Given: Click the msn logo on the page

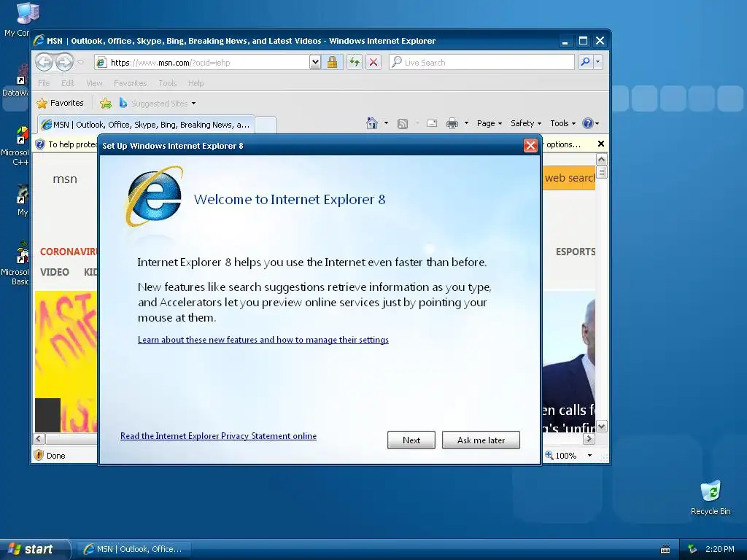Looking at the screenshot, I should (65, 179).
